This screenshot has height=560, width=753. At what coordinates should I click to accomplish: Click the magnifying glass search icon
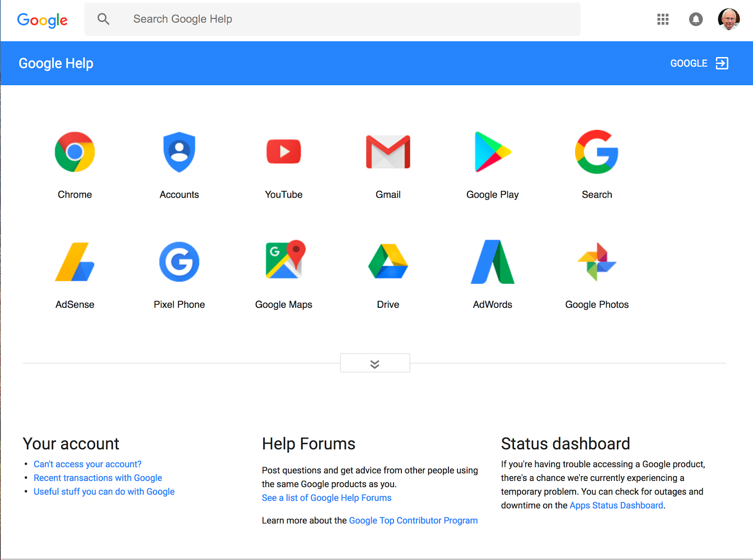click(x=104, y=19)
